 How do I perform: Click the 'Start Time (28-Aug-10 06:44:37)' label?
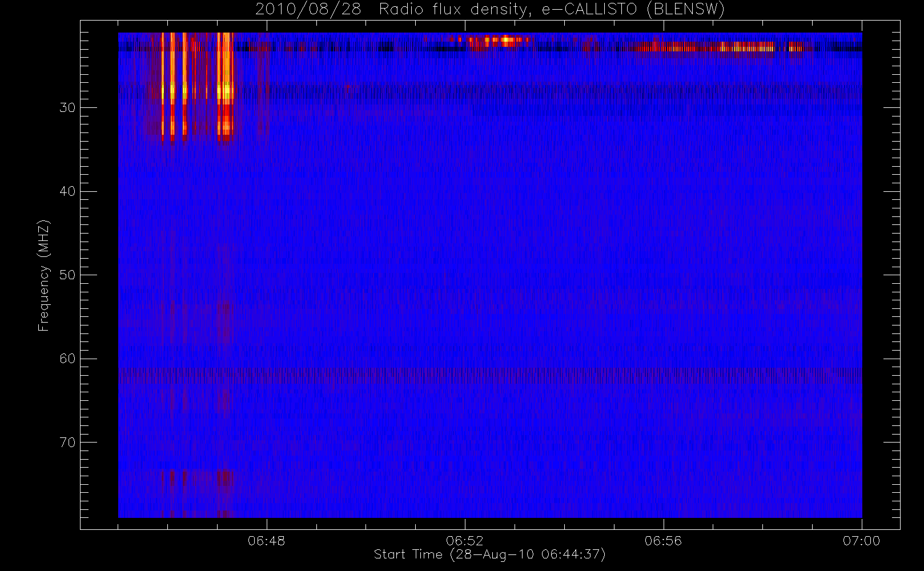489,554
